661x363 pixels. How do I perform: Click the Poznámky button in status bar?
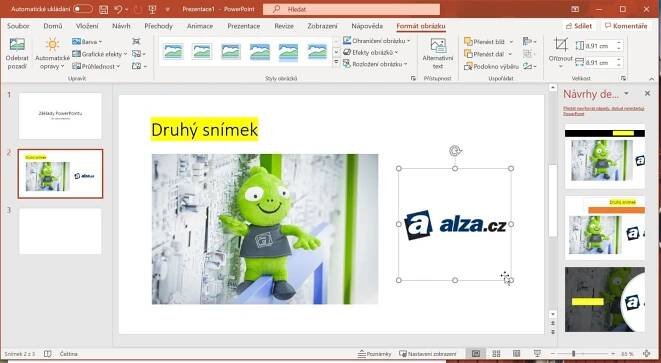(374, 354)
